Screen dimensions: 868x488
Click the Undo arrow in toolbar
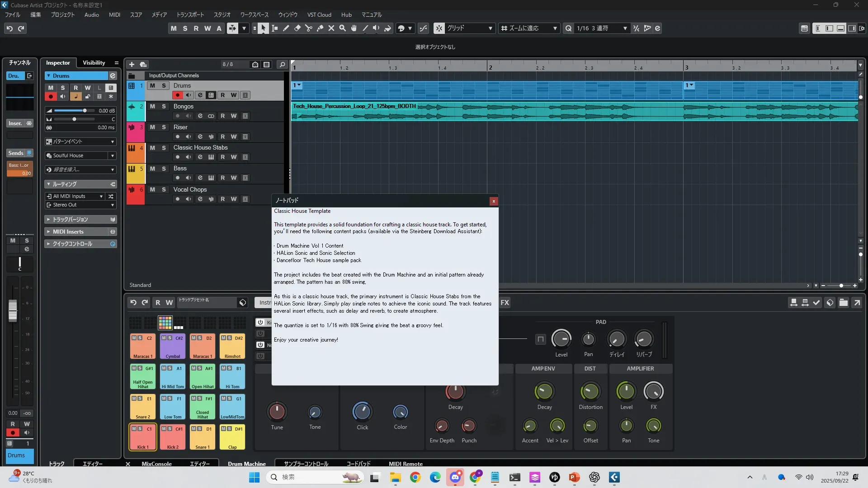[9, 28]
